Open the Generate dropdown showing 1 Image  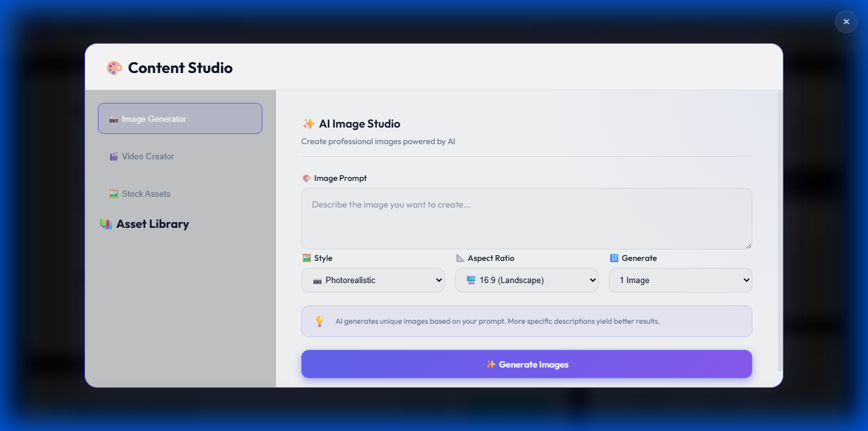point(680,280)
